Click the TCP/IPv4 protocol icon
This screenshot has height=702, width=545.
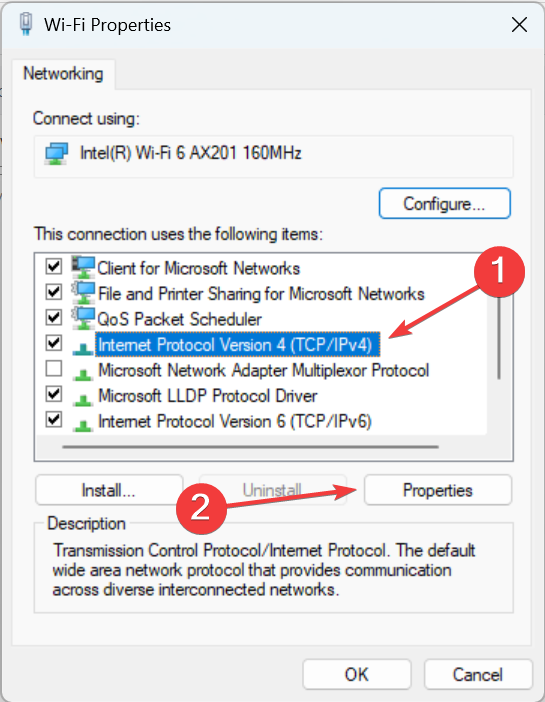(x=83, y=348)
